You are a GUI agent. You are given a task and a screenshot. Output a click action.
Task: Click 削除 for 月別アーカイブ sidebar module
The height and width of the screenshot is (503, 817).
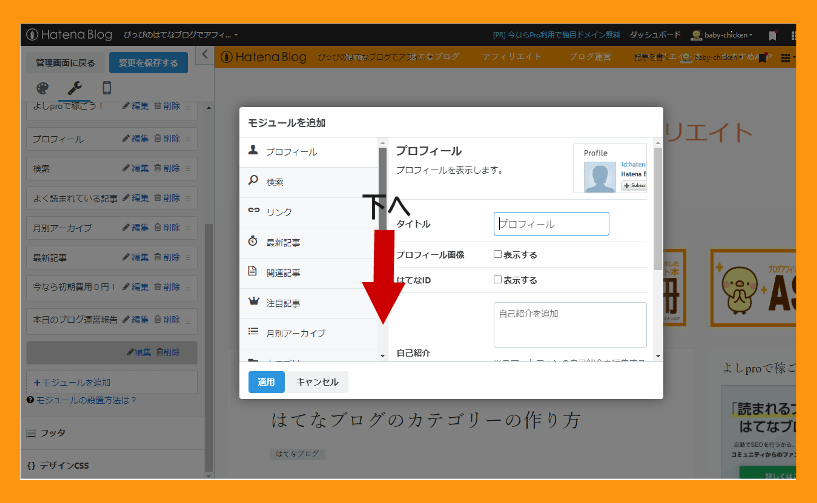coord(167,228)
